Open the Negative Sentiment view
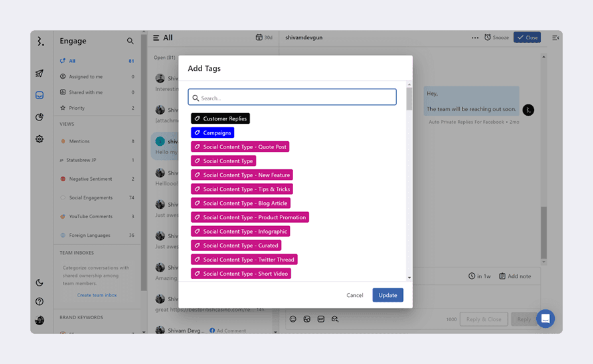593x364 pixels. click(90, 179)
